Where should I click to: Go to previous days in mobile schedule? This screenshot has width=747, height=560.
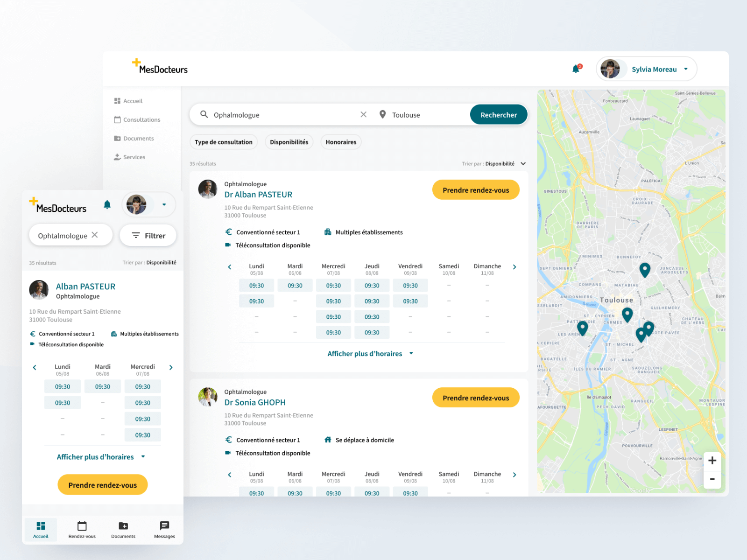click(x=35, y=367)
